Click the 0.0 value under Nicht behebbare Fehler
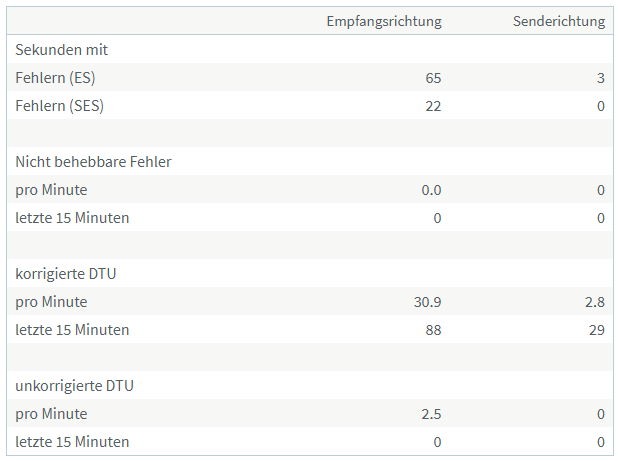The image size is (618, 461). (431, 189)
